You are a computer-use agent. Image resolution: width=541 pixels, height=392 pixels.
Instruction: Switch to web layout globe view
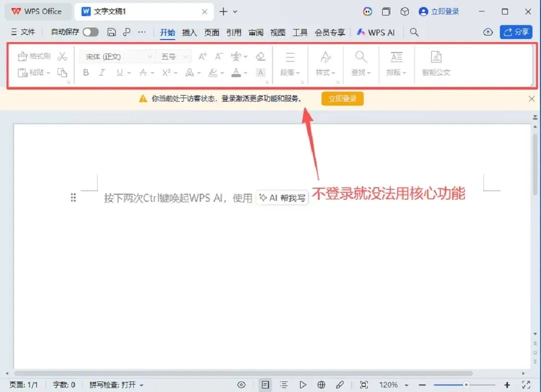click(x=321, y=385)
